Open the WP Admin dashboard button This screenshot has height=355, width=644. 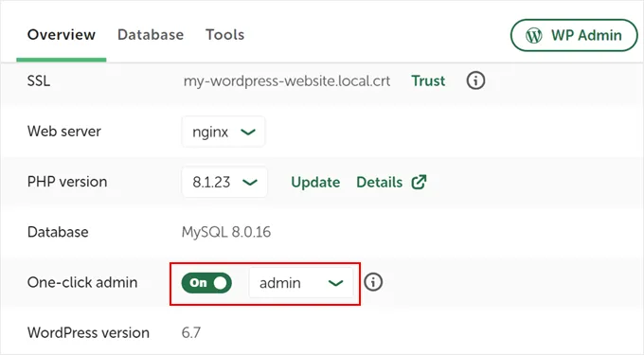tap(574, 35)
